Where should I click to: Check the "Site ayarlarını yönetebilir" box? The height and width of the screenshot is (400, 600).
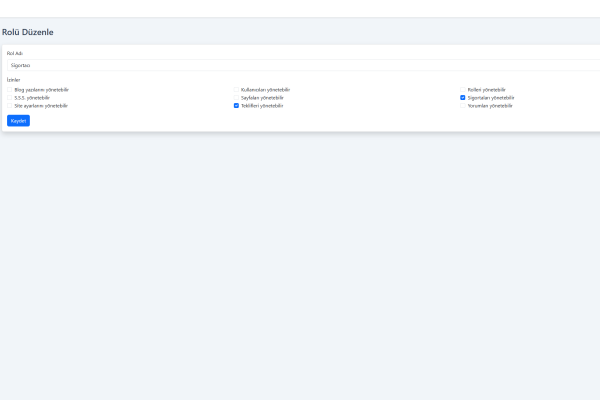10,106
